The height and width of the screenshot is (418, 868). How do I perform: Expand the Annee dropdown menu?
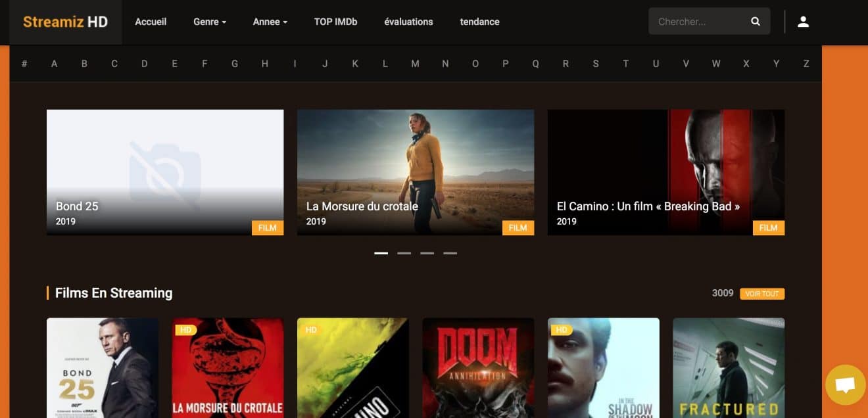tap(270, 22)
